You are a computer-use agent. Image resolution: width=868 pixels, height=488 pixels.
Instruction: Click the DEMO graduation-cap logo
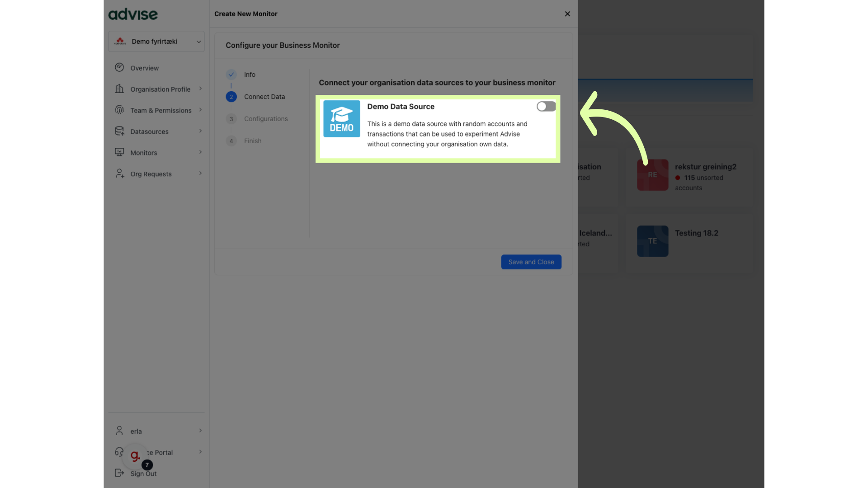(x=342, y=119)
